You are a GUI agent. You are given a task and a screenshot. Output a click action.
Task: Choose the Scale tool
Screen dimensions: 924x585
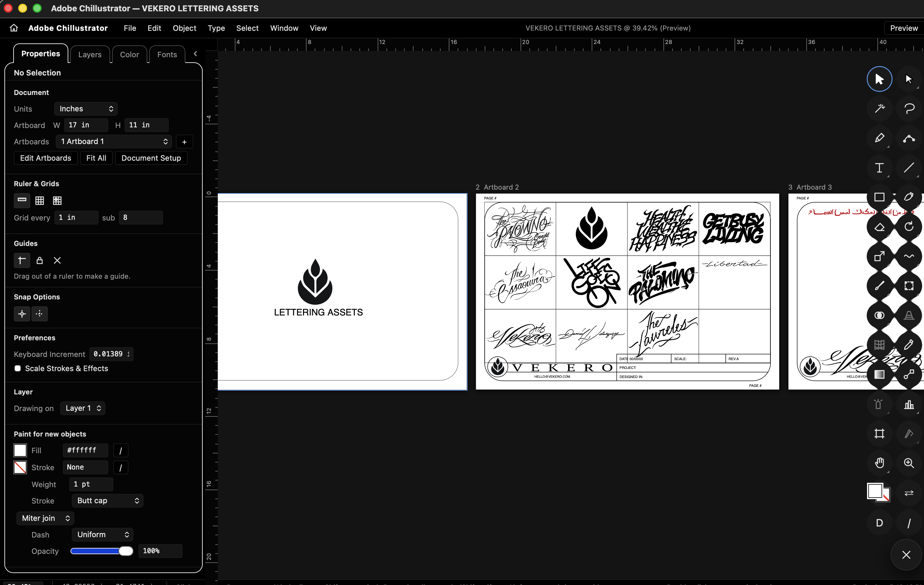pyautogui.click(x=879, y=256)
